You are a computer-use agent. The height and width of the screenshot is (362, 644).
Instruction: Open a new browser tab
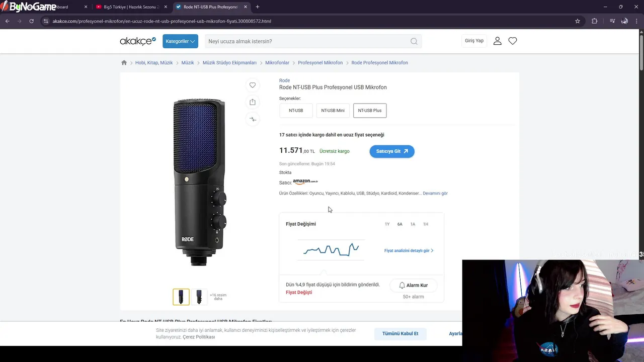258,7
